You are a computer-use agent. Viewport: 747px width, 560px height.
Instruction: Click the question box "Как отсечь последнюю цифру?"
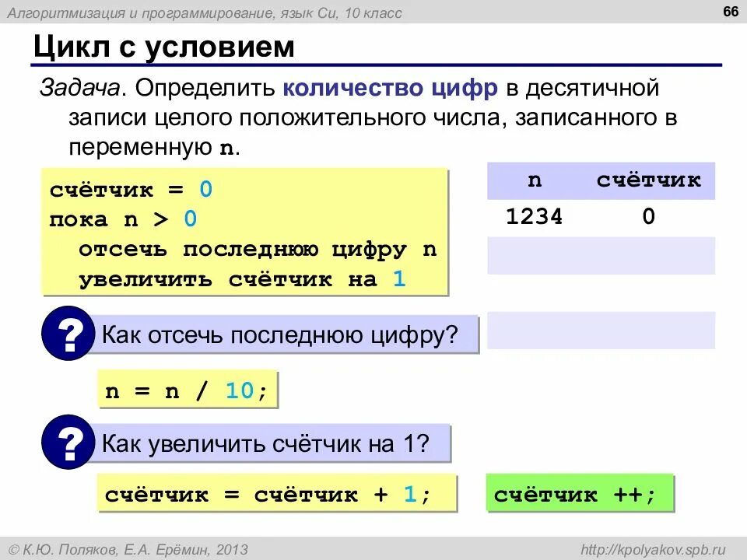tap(284, 334)
